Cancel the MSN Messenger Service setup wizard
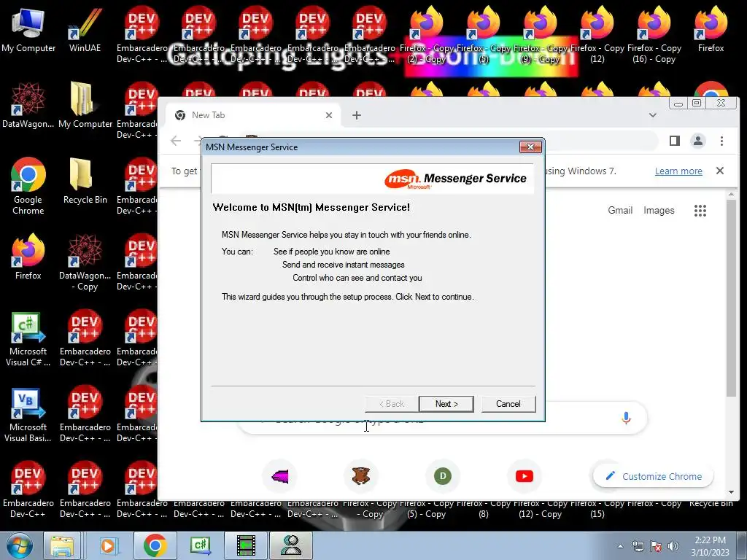This screenshot has width=747, height=560. [x=508, y=404]
